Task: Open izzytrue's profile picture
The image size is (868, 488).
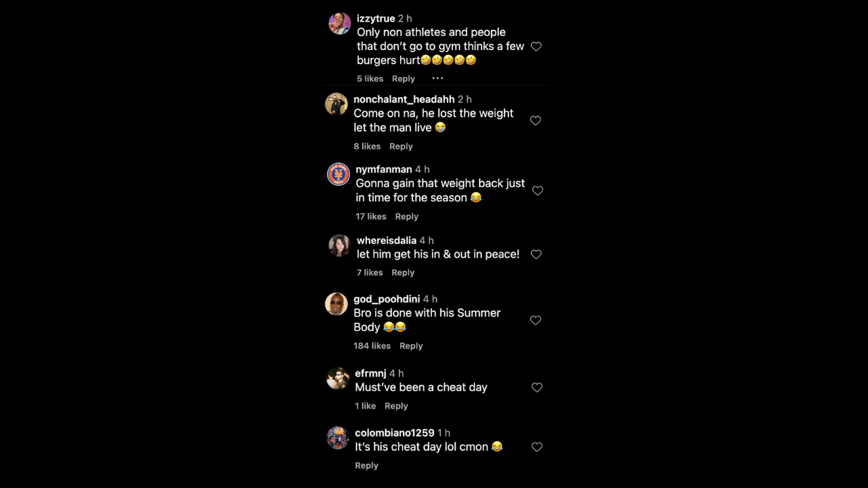Action: (339, 23)
